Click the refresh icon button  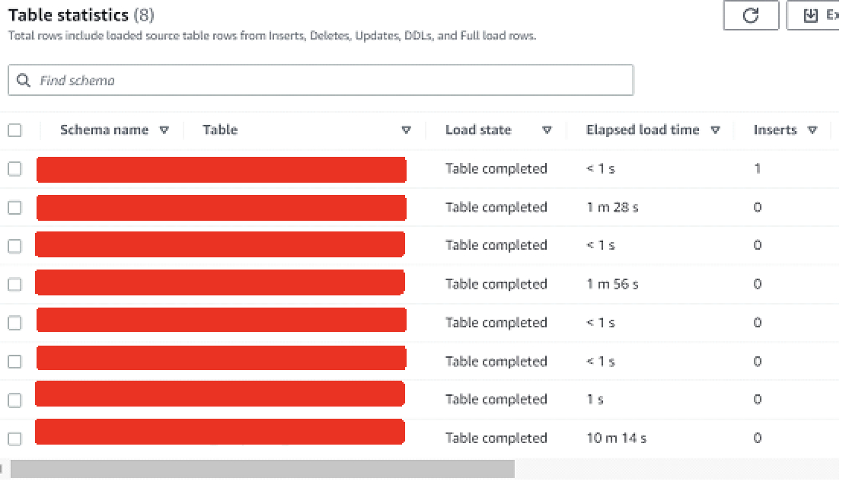[x=751, y=16]
